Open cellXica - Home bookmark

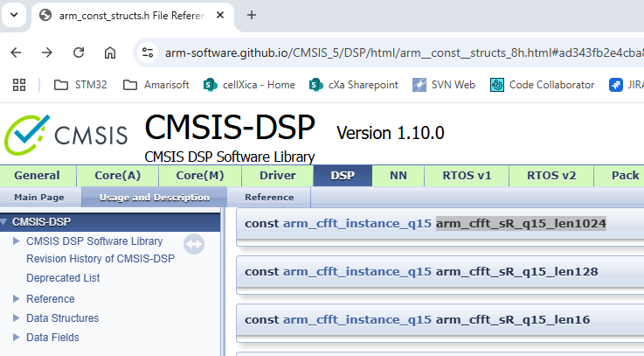tap(249, 85)
